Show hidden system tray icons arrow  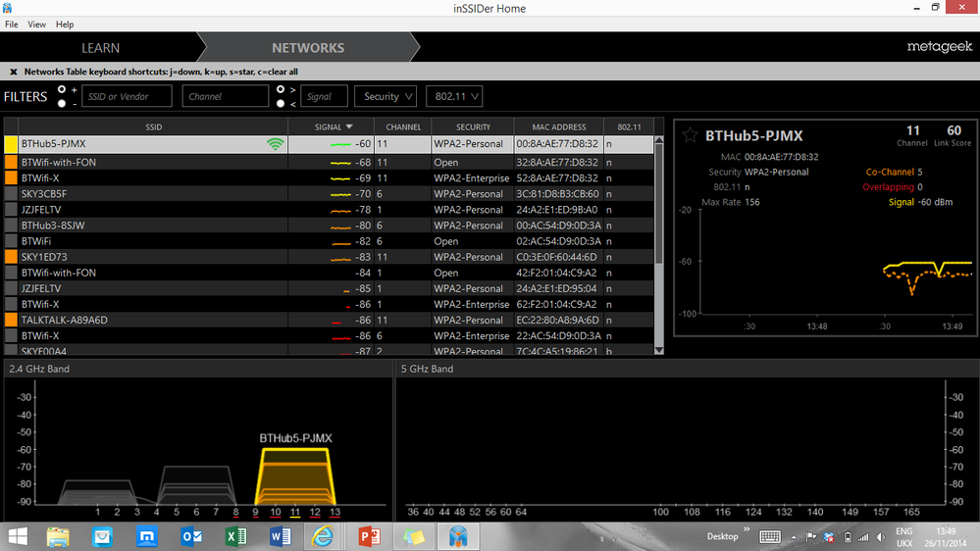[794, 537]
